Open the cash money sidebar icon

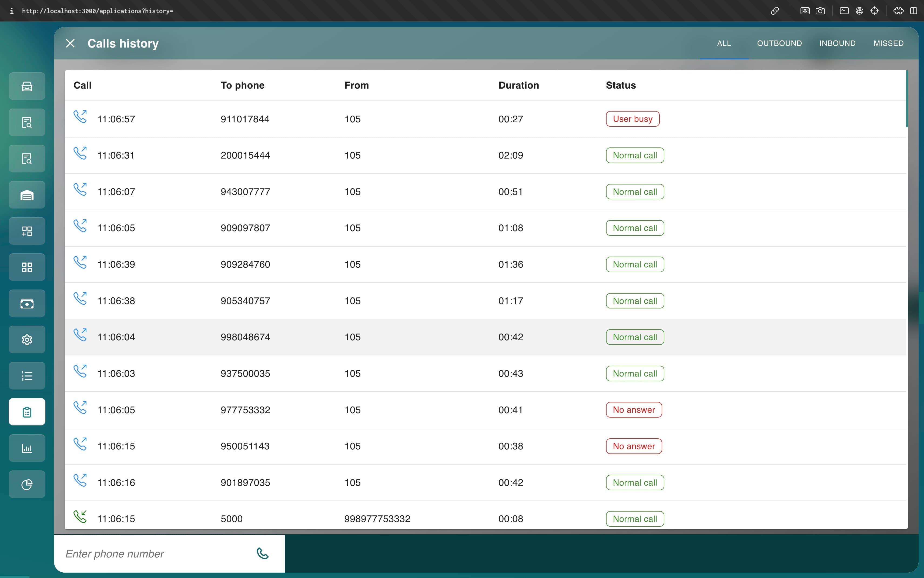click(27, 304)
